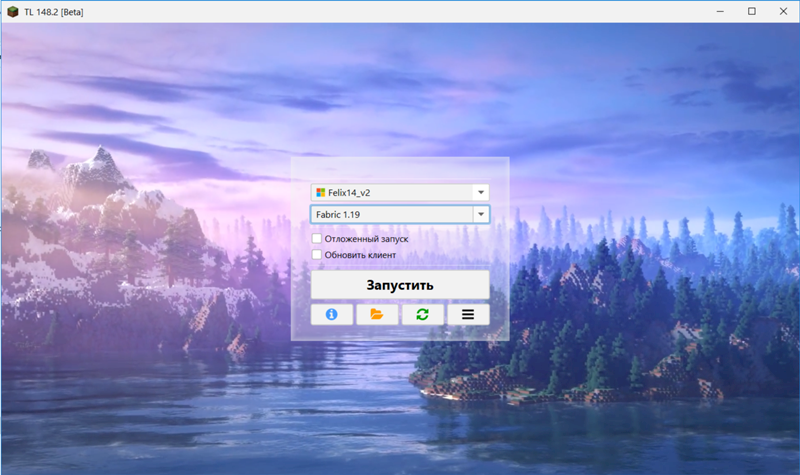
Task: Click the green refresh arrows icon
Action: [422, 314]
